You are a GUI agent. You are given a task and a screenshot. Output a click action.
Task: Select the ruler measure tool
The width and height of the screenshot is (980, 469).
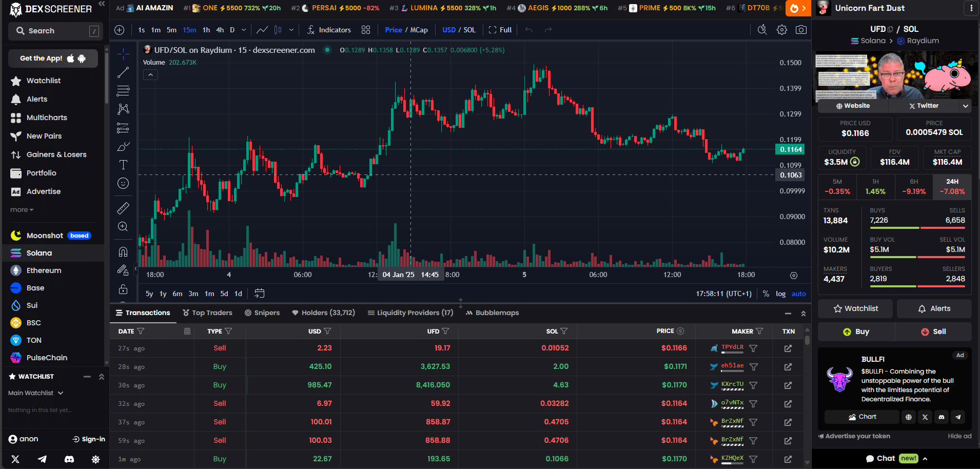[x=123, y=208]
